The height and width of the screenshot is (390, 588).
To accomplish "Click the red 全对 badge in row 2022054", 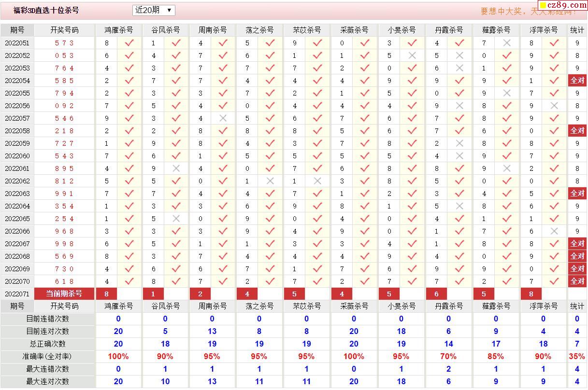I will tap(577, 81).
